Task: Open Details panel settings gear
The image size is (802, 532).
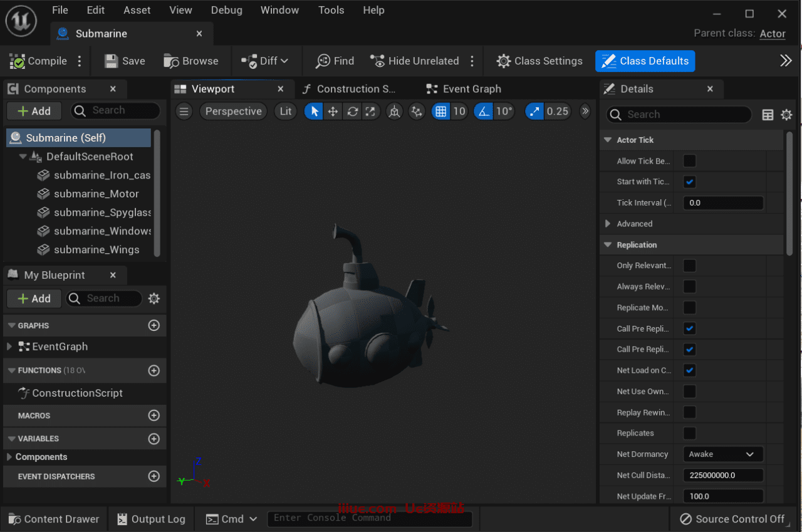Action: tap(786, 115)
